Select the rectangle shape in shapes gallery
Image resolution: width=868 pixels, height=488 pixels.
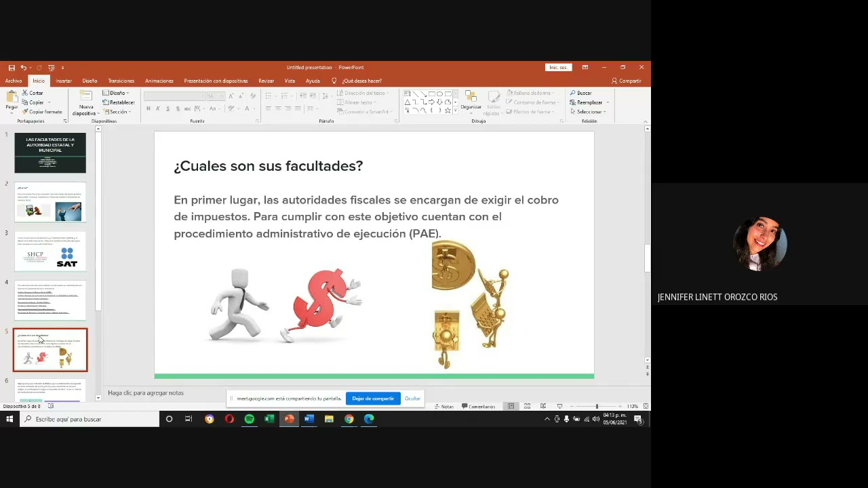click(x=431, y=94)
